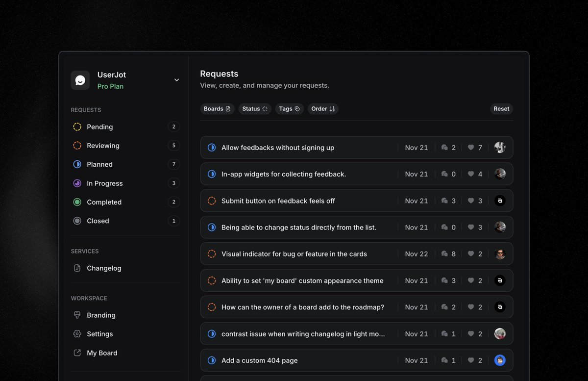Viewport: 588px width, 381px height.
Task: Change sort with the Order filter
Action: pyautogui.click(x=323, y=109)
